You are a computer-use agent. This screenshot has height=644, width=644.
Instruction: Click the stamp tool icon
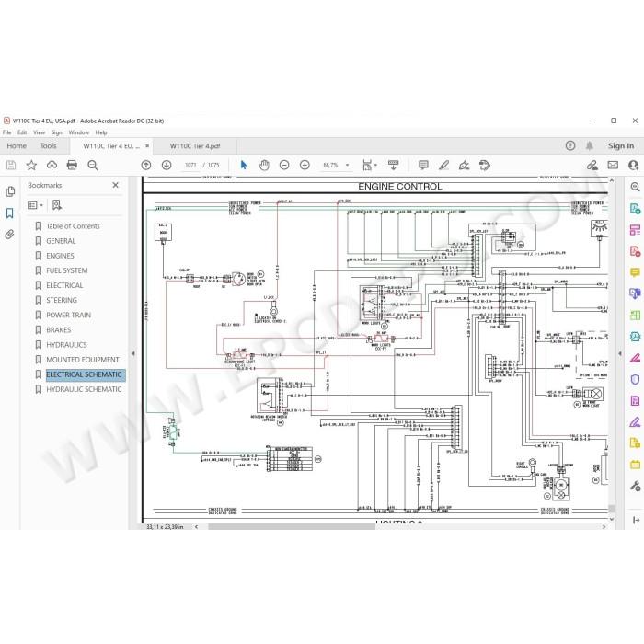485,165
